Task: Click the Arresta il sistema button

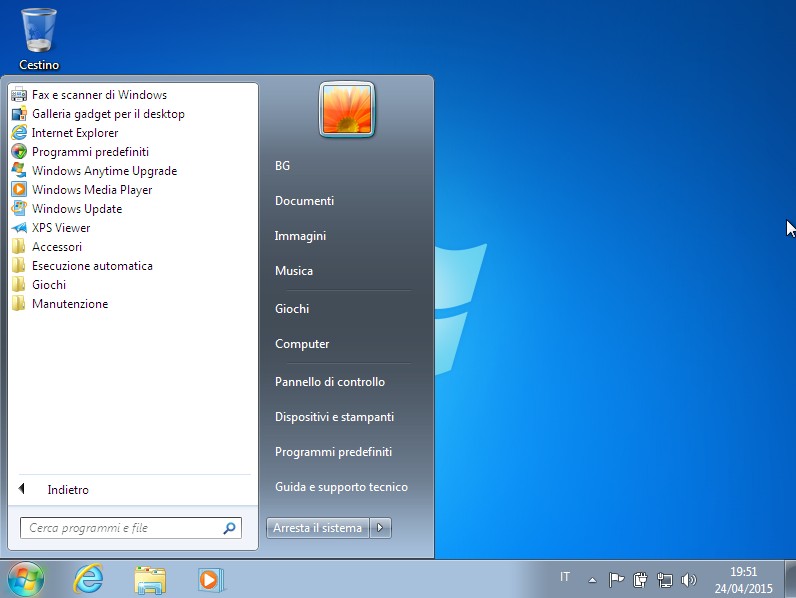Action: point(318,528)
